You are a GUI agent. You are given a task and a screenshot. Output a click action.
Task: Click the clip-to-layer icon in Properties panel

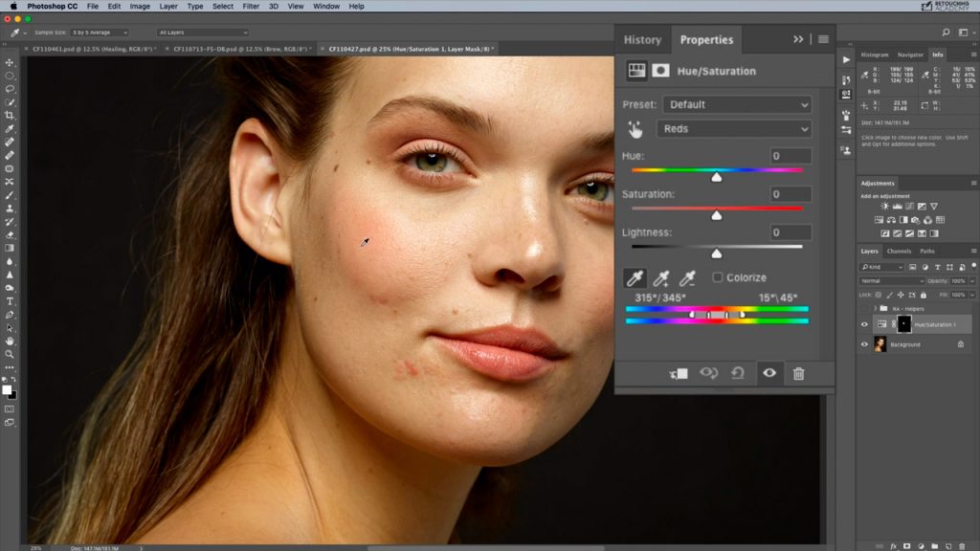pos(680,373)
